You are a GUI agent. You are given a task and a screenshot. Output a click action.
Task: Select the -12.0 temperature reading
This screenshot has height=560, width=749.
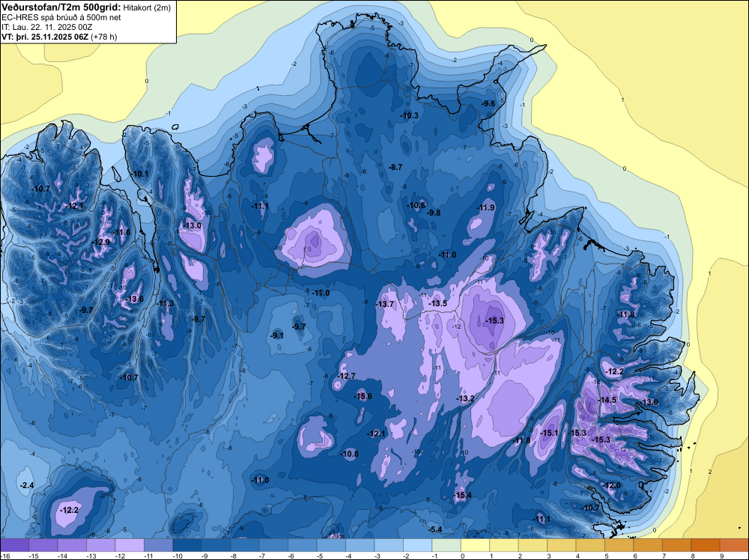coord(611,486)
